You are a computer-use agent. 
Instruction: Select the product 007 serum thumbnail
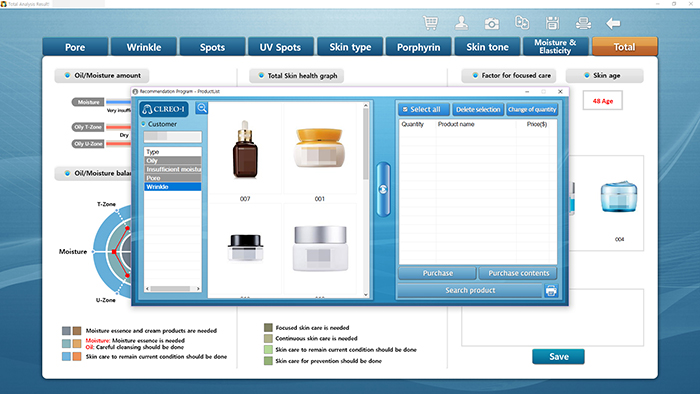pyautogui.click(x=245, y=150)
